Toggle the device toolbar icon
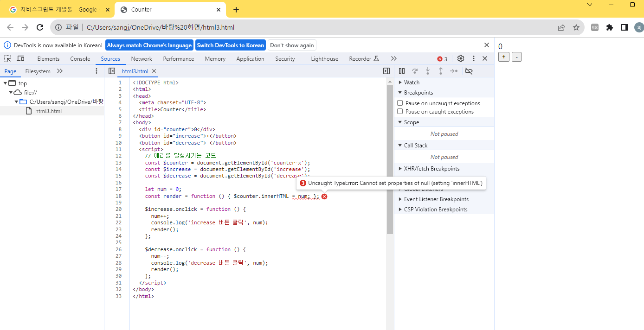Screen dimensions: 644x330 point(20,59)
